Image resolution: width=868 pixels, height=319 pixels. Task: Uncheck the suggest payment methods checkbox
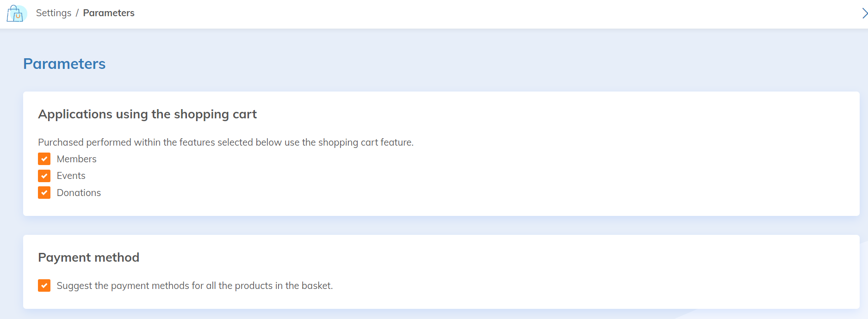tap(44, 286)
